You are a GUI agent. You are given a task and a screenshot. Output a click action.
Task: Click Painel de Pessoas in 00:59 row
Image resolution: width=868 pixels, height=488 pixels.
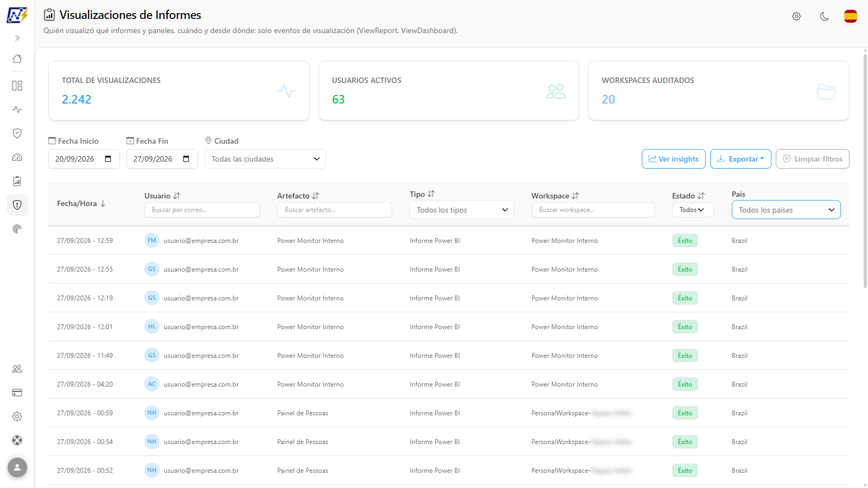click(x=303, y=413)
